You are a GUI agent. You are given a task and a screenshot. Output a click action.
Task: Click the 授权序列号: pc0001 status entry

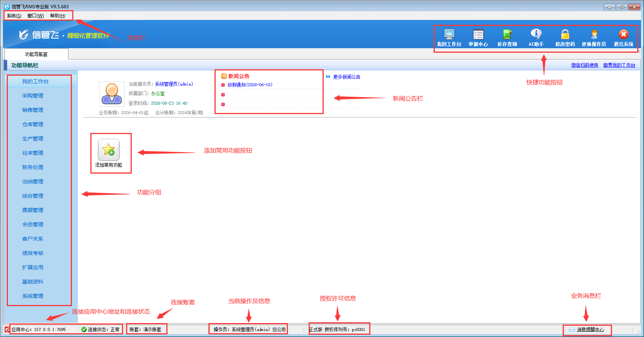tap(345, 329)
